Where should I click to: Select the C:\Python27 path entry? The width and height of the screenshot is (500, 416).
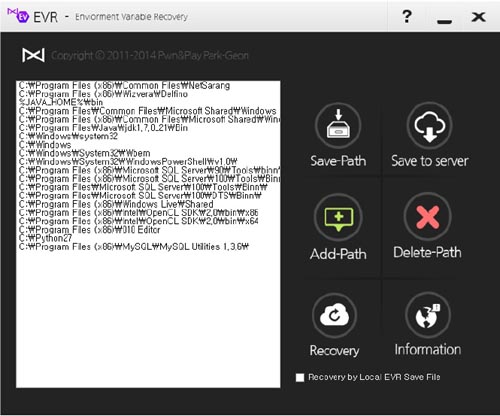click(x=46, y=238)
